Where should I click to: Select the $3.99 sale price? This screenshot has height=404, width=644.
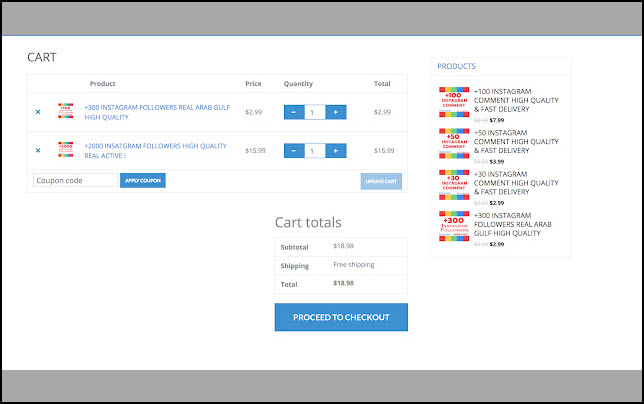coord(497,162)
